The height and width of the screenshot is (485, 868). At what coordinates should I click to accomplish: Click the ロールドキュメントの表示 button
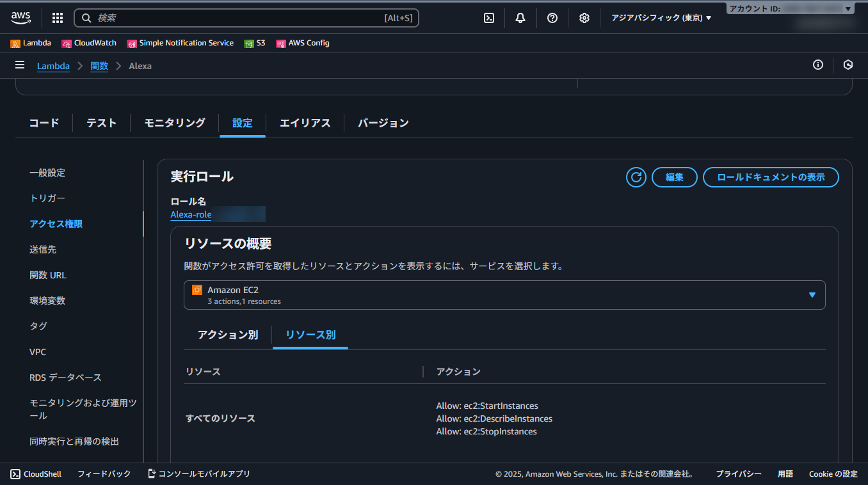771,177
